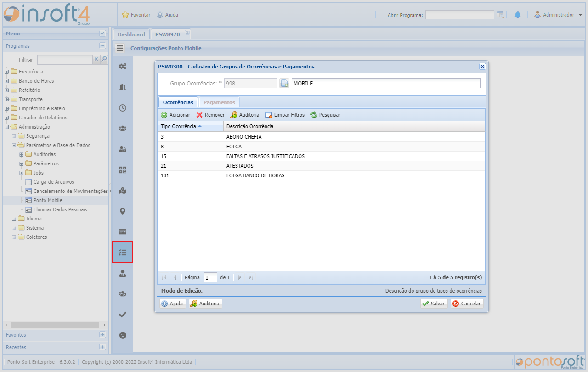Screen dimensions: 588x372
Task: Click the Salvar button
Action: click(434, 304)
